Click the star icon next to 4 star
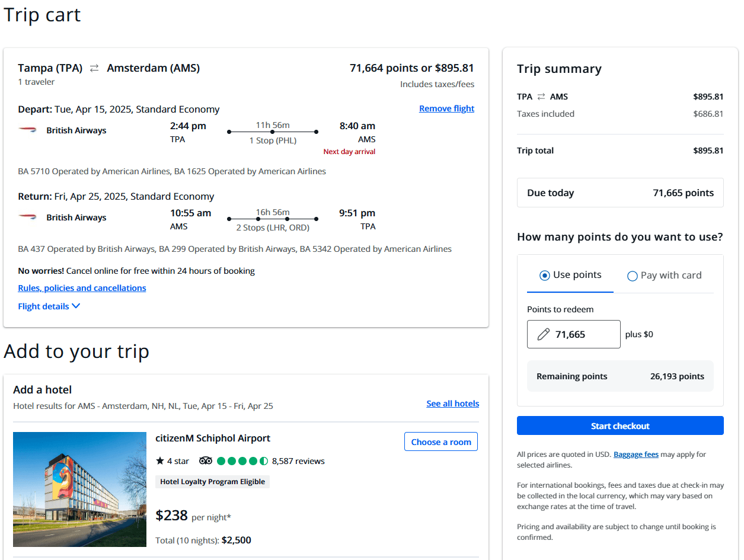 160,460
